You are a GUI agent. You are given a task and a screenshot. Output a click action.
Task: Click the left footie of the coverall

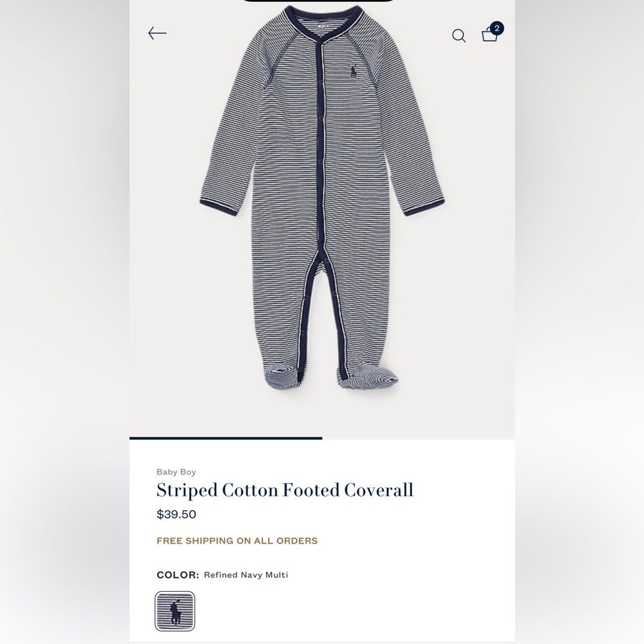[281, 375]
